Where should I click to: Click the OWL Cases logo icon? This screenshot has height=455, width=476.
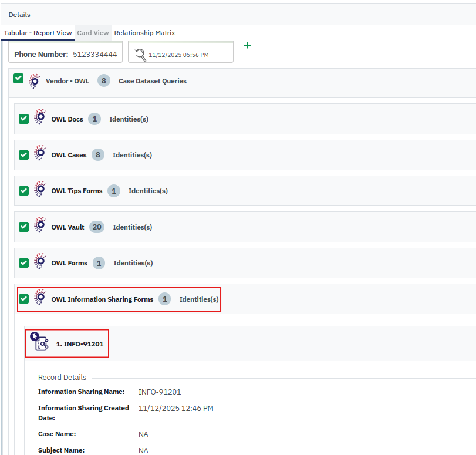pos(40,154)
